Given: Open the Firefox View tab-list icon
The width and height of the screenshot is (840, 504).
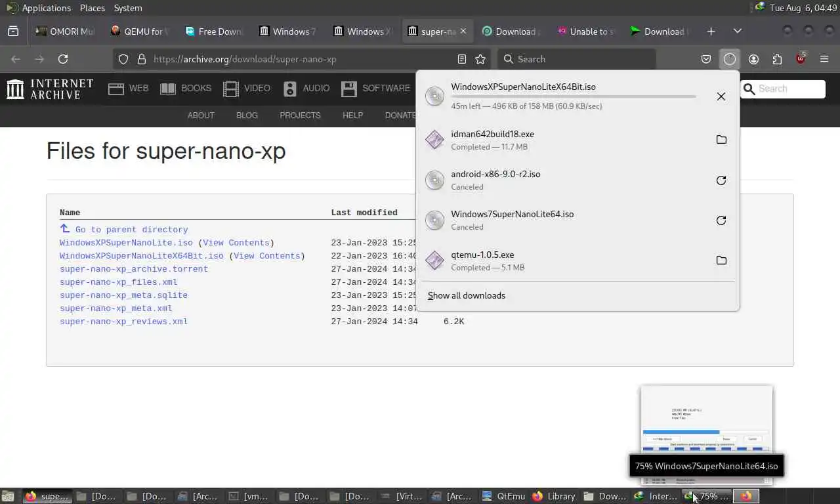Looking at the screenshot, I should tap(13, 31).
